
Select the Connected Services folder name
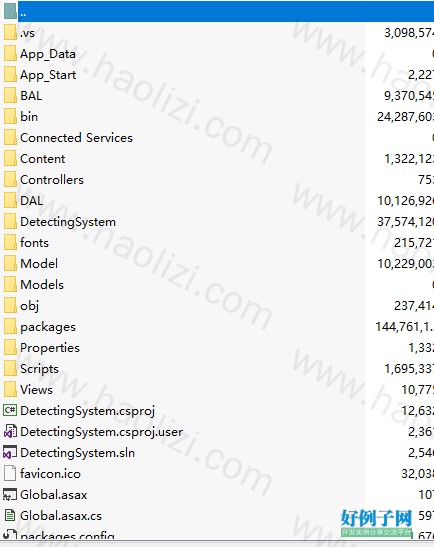coord(76,138)
